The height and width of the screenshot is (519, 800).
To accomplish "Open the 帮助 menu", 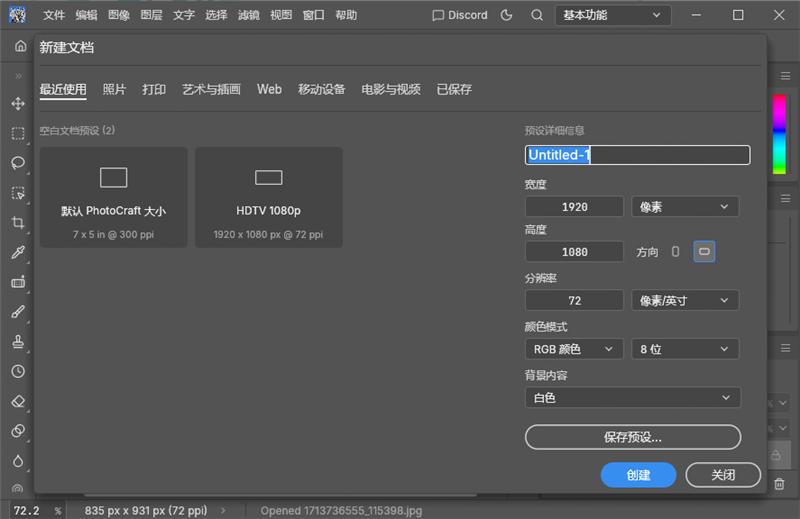I will point(346,15).
